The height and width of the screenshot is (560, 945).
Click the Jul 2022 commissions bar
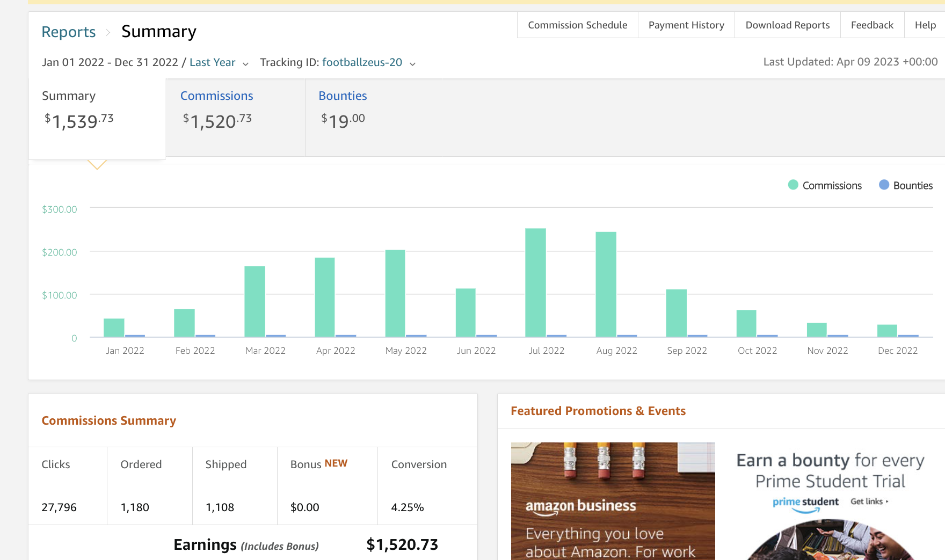535,282
